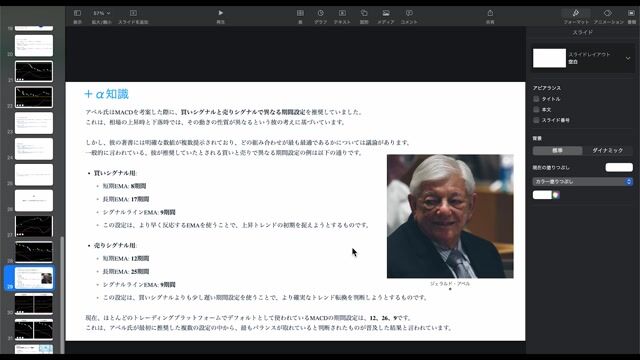Select 標準 background segment
This screenshot has height=360, width=640.
[558, 151]
